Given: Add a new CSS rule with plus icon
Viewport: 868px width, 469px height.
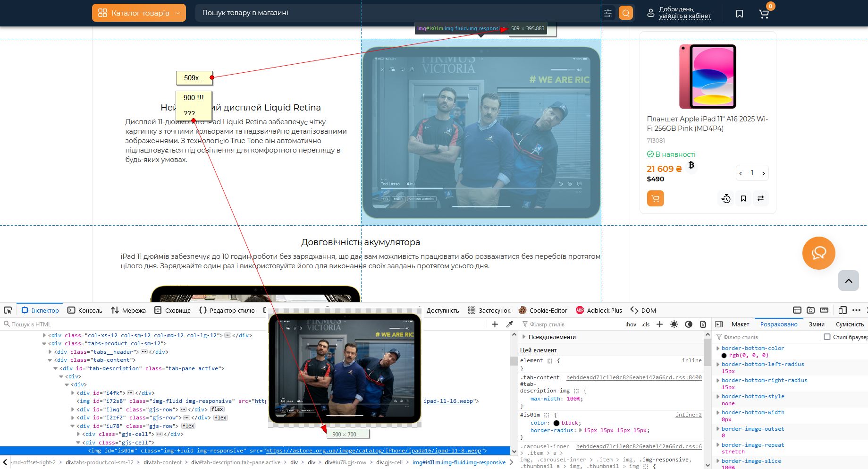Looking at the screenshot, I should 659,324.
